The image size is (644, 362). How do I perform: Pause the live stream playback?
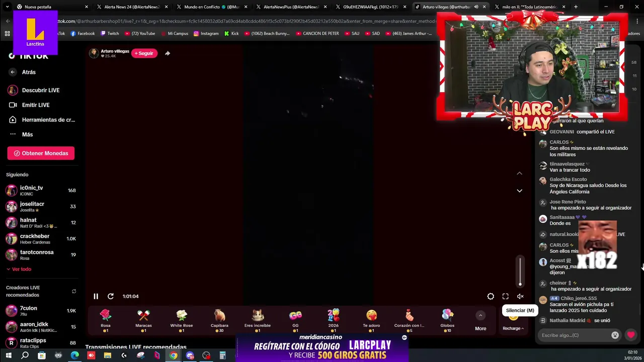(x=96, y=296)
